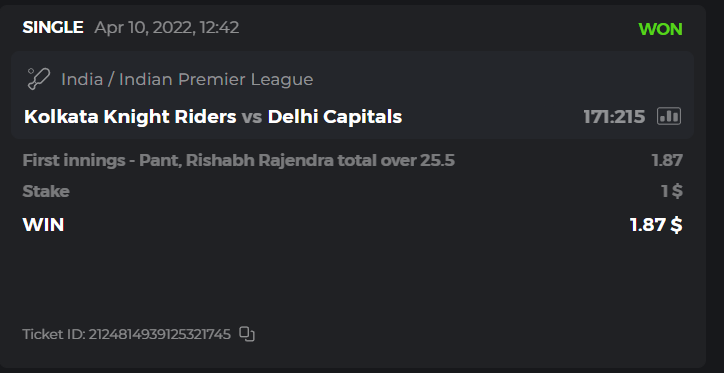724x373 pixels.
Task: Select Delhi Capitals team name
Action: coord(335,117)
